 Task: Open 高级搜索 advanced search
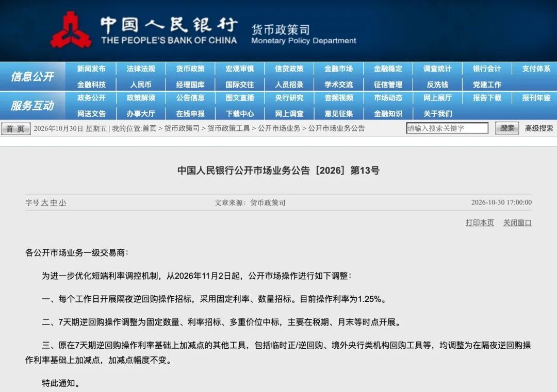click(x=539, y=128)
